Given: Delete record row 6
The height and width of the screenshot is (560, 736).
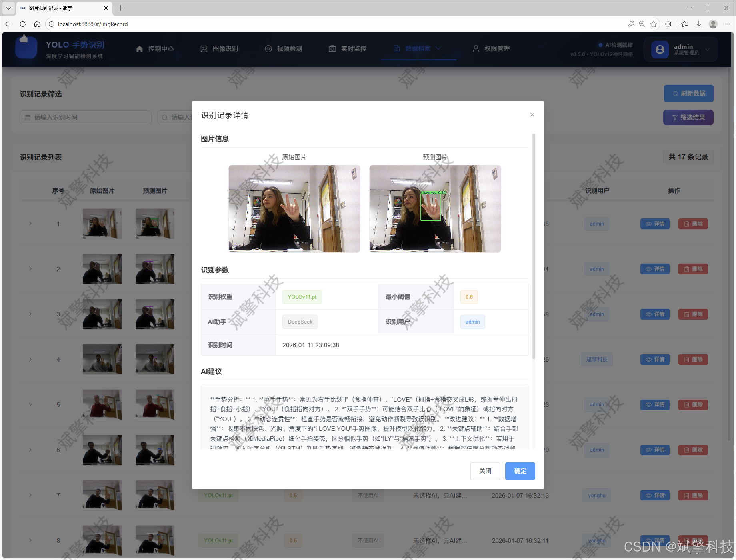Looking at the screenshot, I should (x=693, y=450).
